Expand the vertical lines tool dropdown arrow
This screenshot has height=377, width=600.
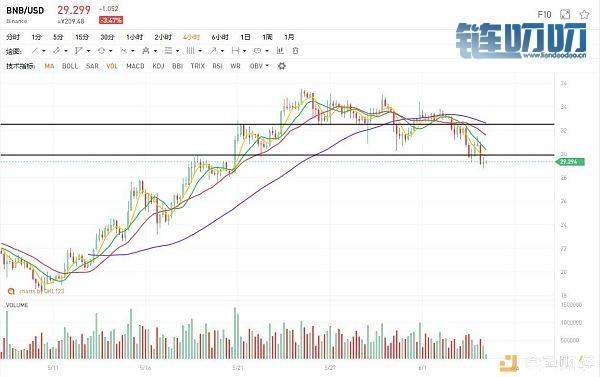coord(200,51)
